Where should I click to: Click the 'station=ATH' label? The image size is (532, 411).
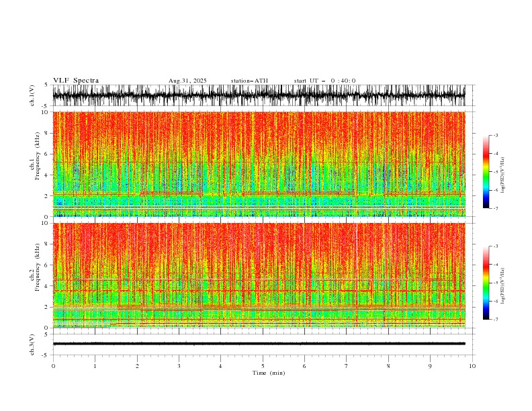coord(249,81)
